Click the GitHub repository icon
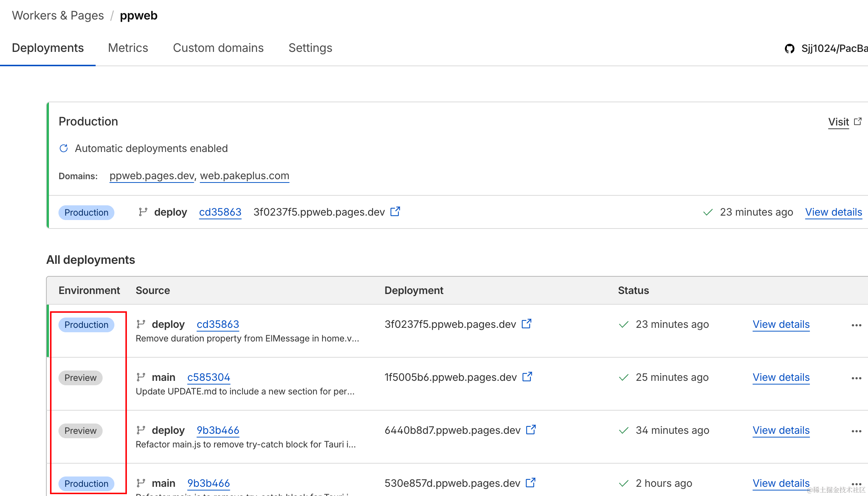Viewport: 868px width, 496px height. (789, 49)
